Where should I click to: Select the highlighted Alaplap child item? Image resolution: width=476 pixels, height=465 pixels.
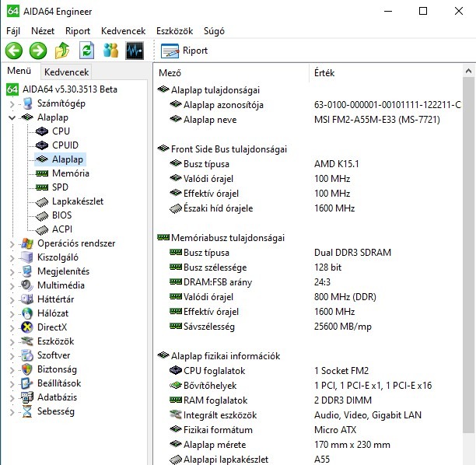[61, 159]
